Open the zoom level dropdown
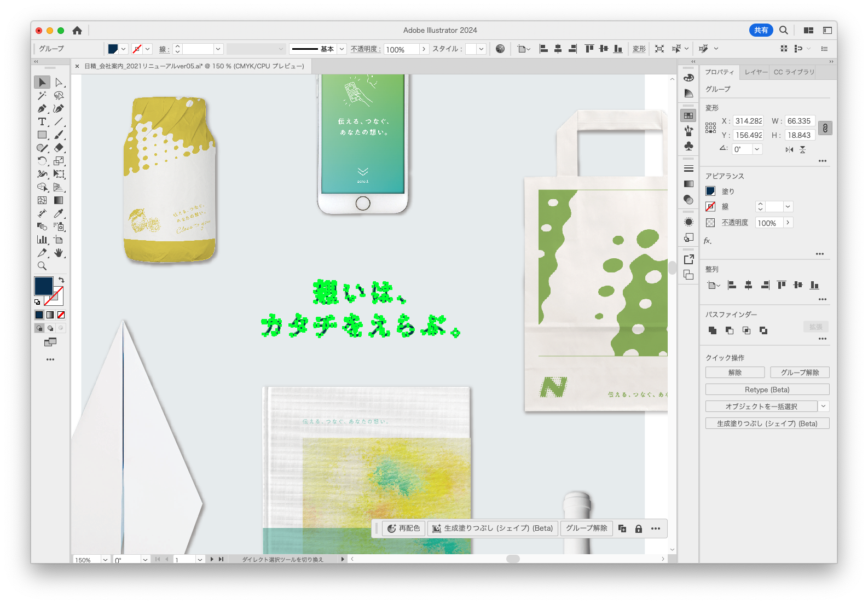This screenshot has width=868, height=604. coord(105,560)
